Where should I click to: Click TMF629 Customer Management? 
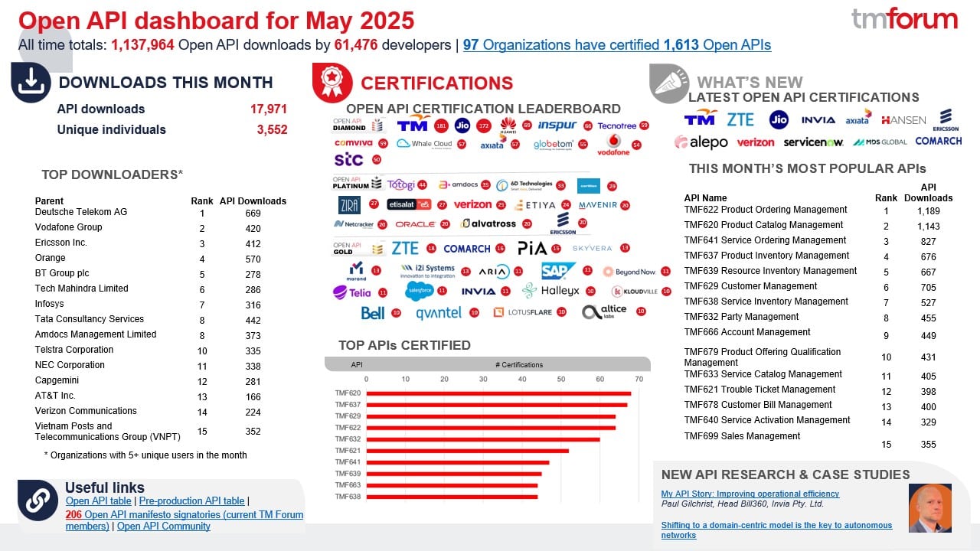click(751, 286)
